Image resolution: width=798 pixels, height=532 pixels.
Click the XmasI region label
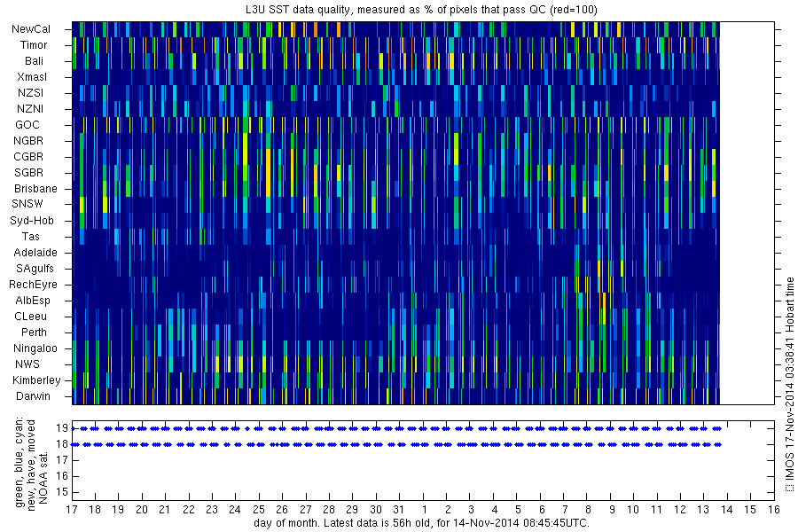[x=32, y=77]
